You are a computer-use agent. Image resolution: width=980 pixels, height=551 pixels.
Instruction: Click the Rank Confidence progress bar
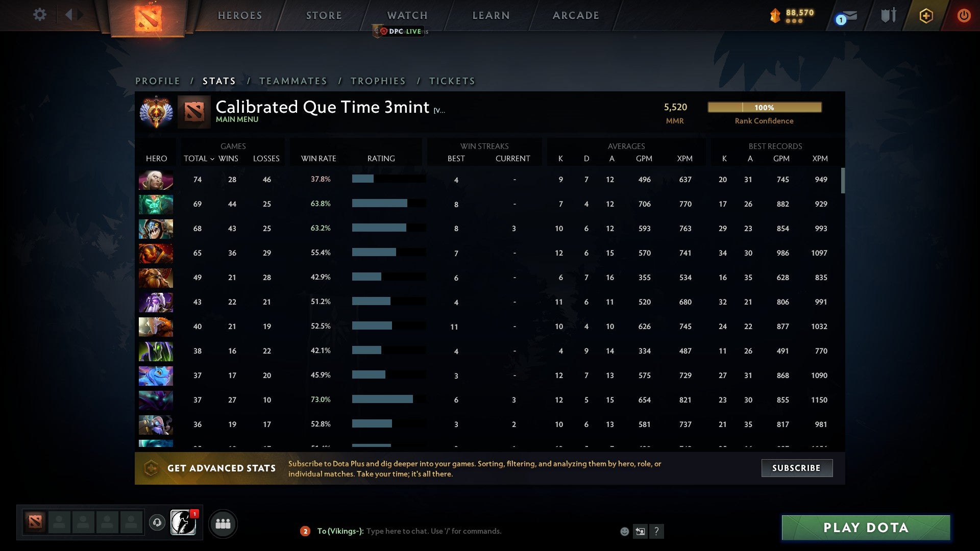coord(764,107)
